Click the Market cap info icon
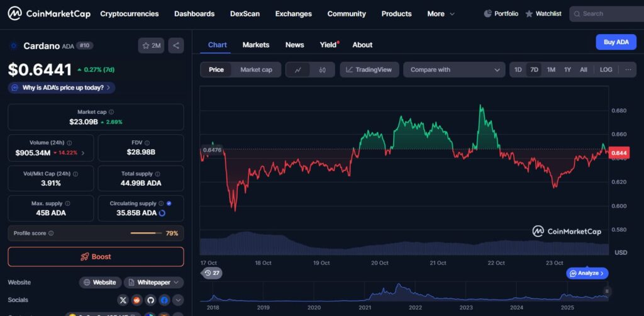This screenshot has width=644, height=316. tap(111, 112)
